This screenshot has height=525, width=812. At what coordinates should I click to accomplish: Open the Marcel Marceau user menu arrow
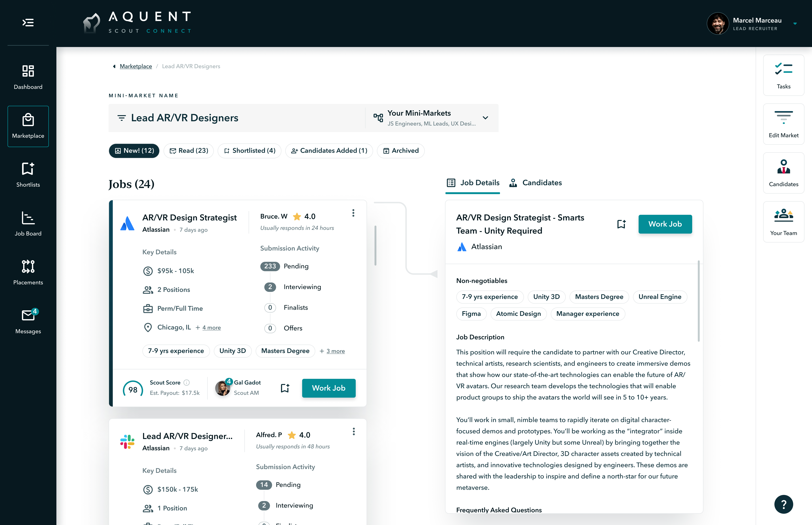795,24
